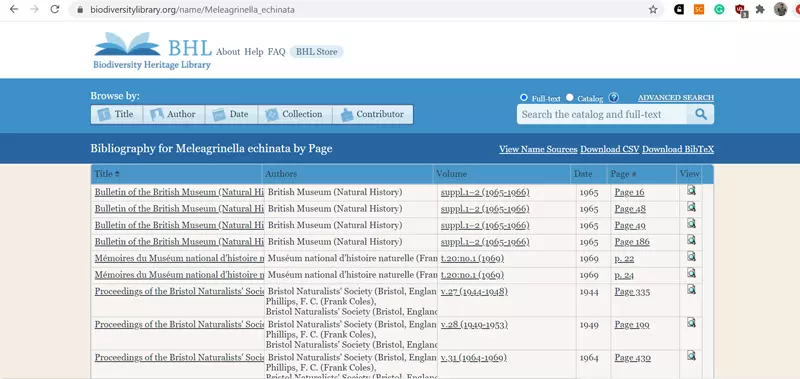Browse by Date button

coord(232,114)
